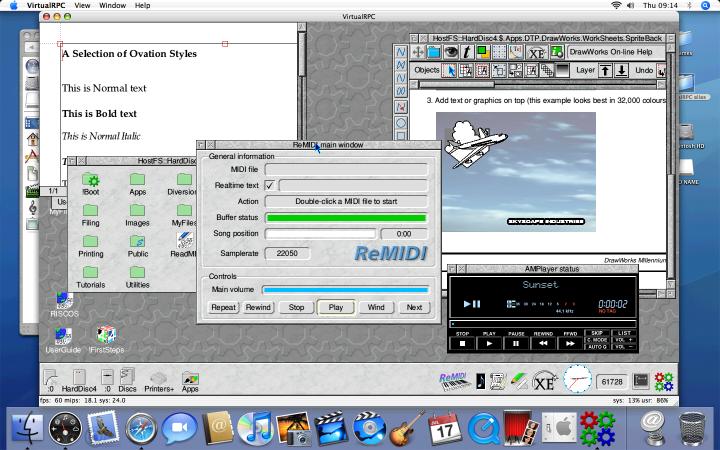
Task: Open the ReMIDI keyboard icon on icon bar
Action: [454, 380]
